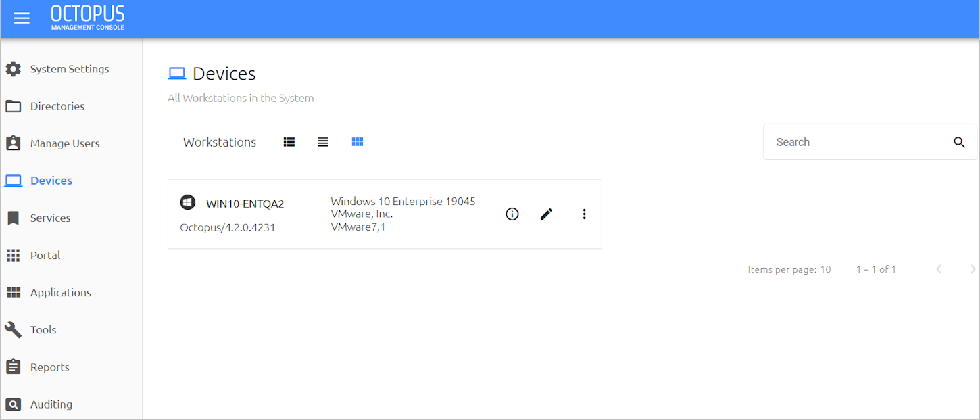Open more options menu for WIN10-ENTQA2
Viewport: 980px width, 420px height.
[585, 214]
